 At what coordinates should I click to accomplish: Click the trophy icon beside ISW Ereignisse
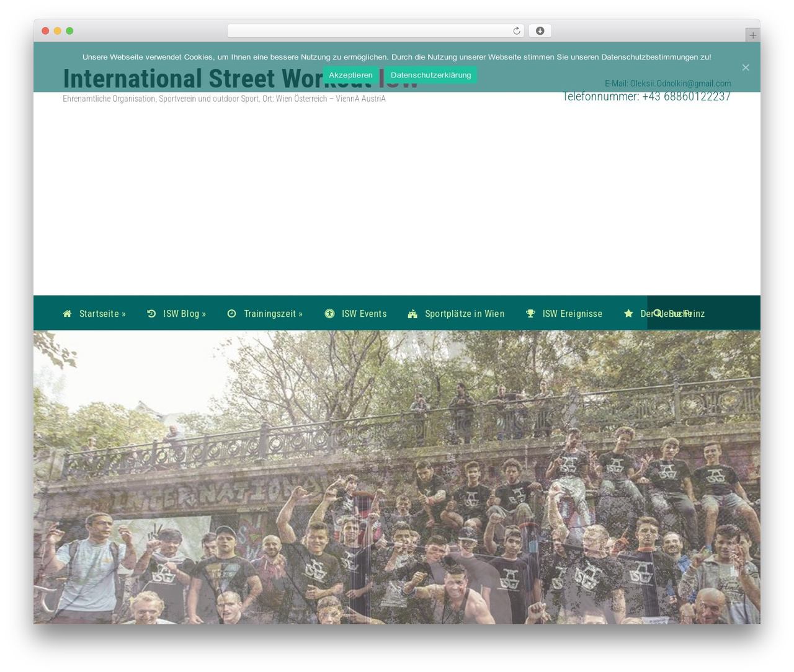(530, 314)
